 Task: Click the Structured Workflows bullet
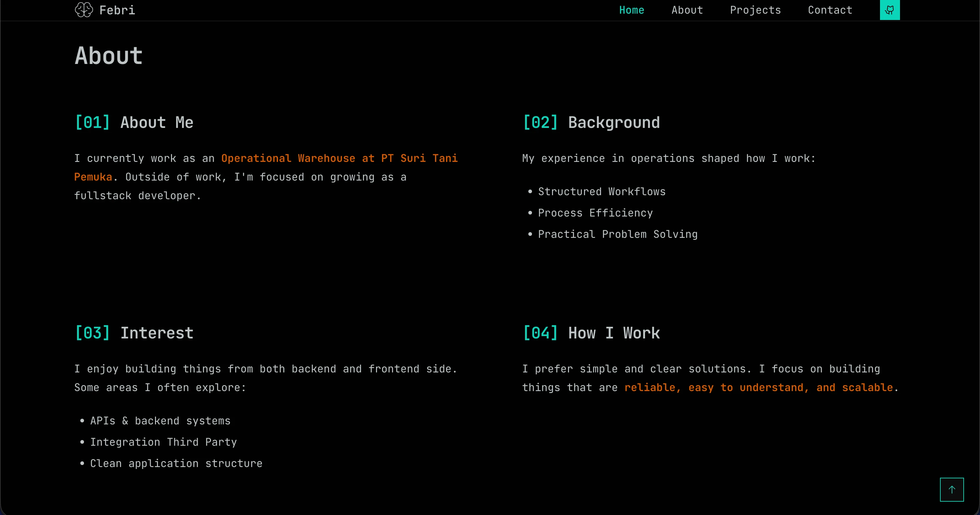coord(602,192)
